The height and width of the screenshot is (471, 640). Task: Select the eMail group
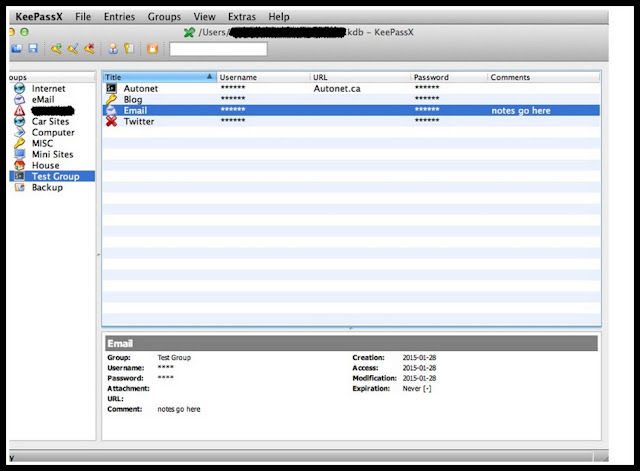point(43,100)
